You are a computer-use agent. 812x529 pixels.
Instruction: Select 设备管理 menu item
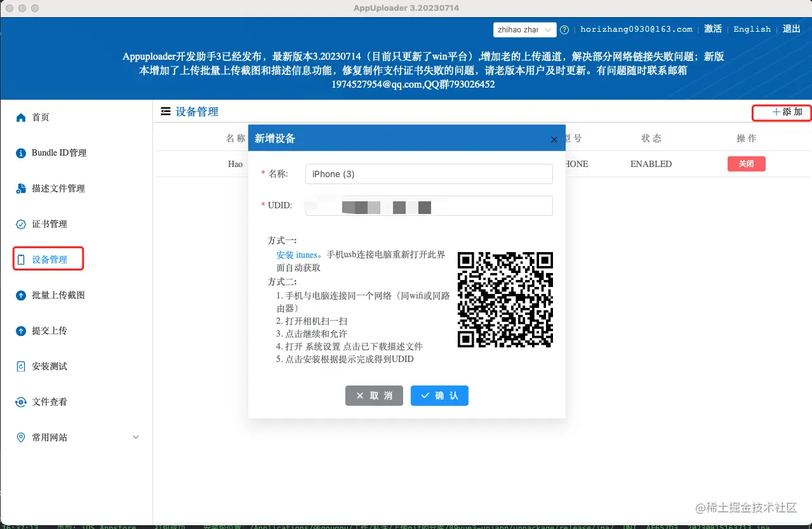tap(50, 260)
